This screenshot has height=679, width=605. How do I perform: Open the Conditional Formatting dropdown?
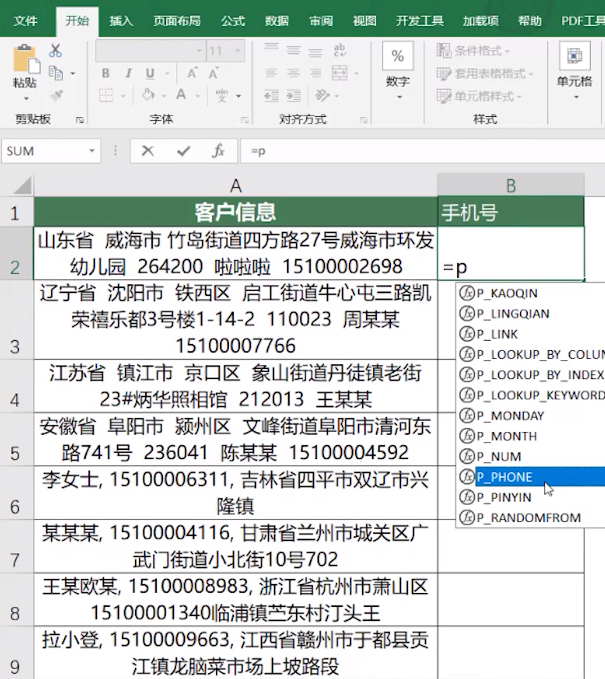pos(473,51)
